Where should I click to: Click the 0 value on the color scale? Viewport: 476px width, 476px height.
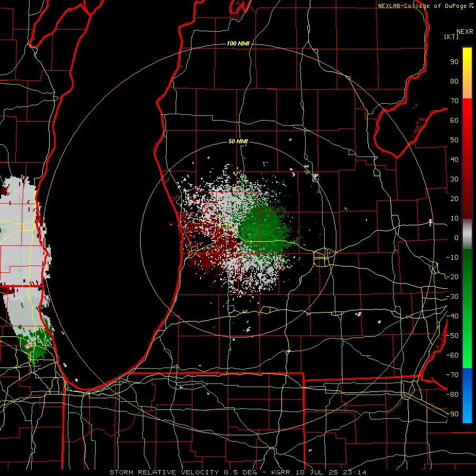(456, 238)
